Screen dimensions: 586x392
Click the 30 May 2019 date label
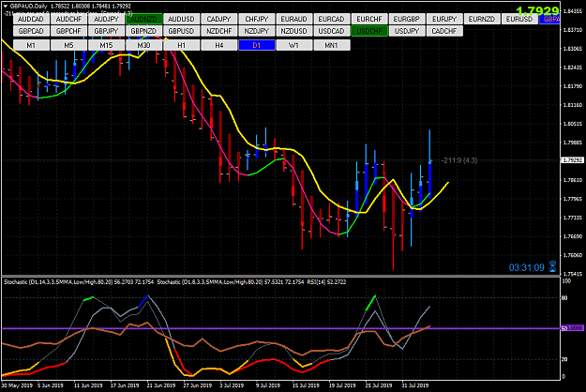pyautogui.click(x=17, y=385)
